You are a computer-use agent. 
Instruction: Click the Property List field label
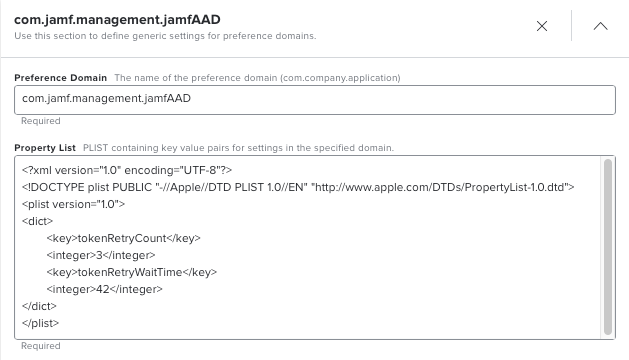tap(45, 148)
